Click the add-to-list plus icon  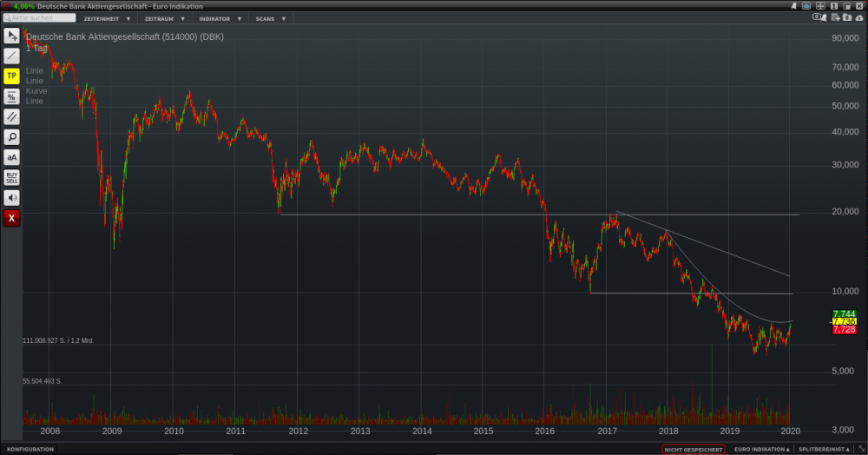836,17
